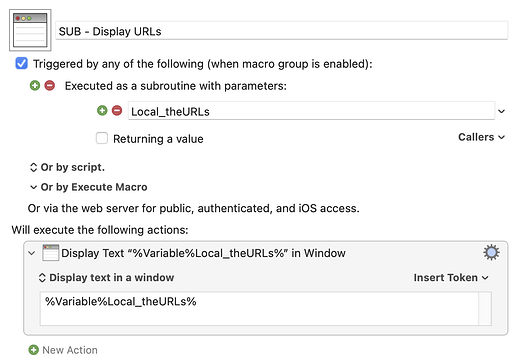This screenshot has height=364, width=517.
Task: Select the 'Display Text … in Window' action title
Action: [203, 253]
